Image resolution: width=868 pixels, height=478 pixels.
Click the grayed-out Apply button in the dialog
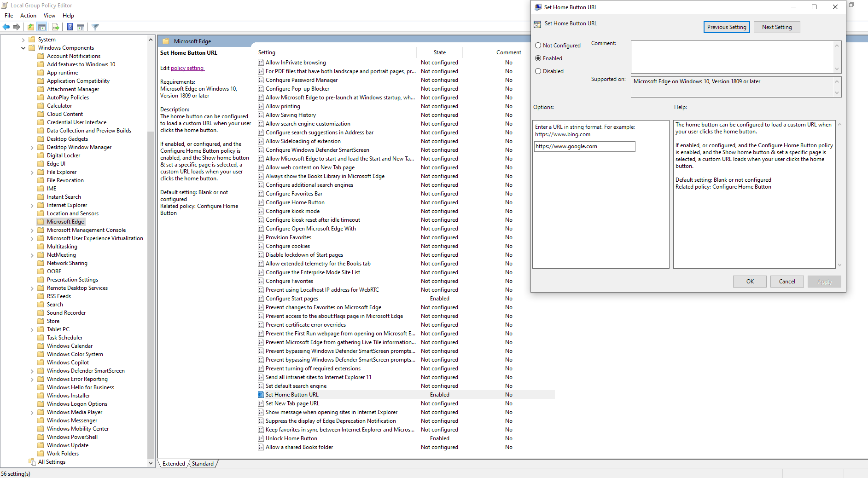(x=824, y=282)
